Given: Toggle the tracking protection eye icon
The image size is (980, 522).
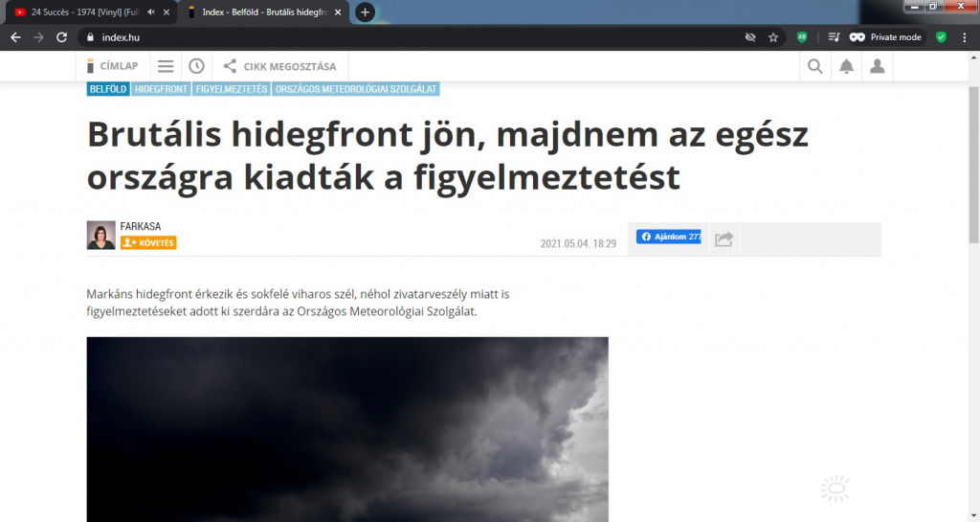Looking at the screenshot, I should 750,37.
